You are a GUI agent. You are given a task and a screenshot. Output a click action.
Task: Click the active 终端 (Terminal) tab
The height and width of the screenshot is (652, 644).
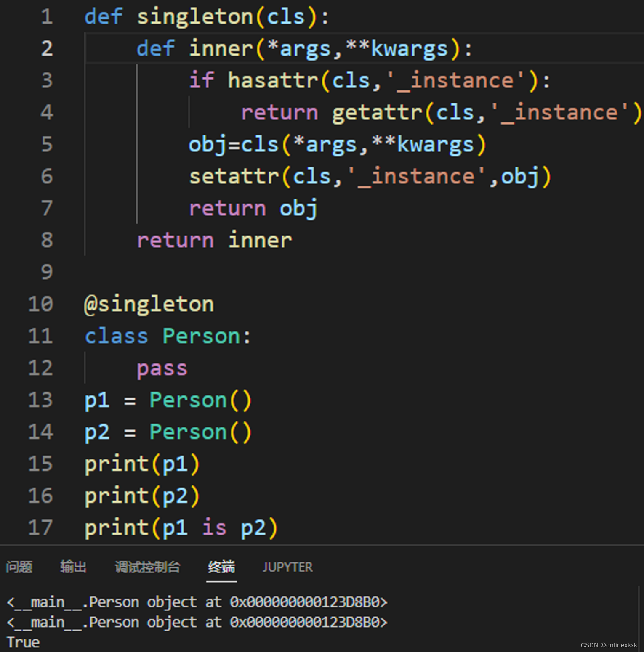click(x=221, y=567)
